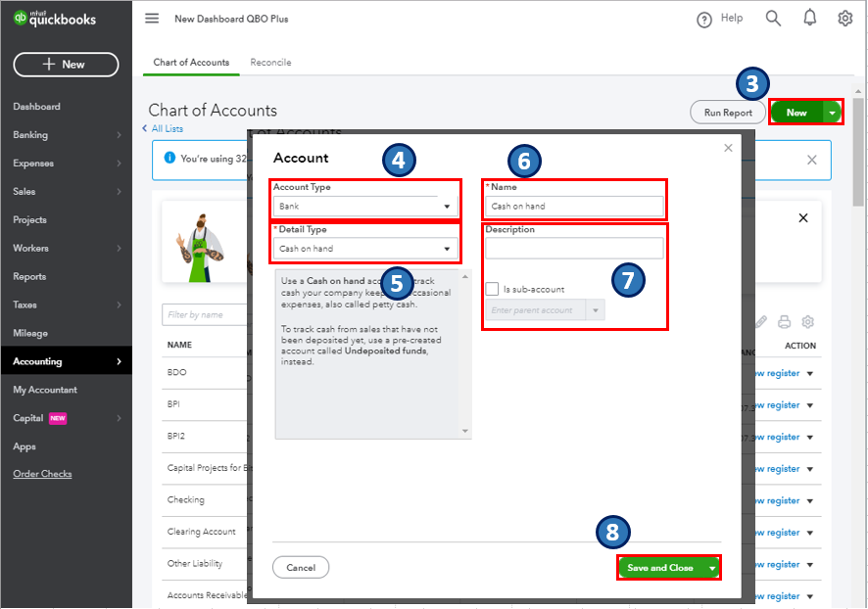Open the search magnifier icon
Screen dimensions: 868x609
click(x=773, y=19)
